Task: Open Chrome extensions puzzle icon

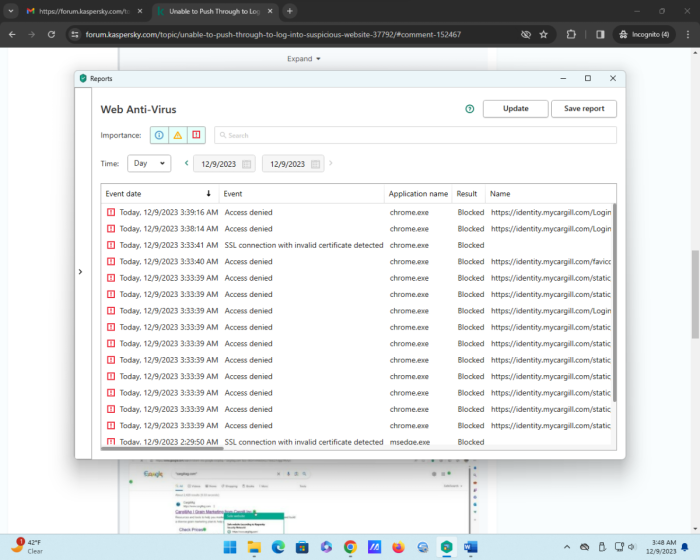Action: coord(571,34)
